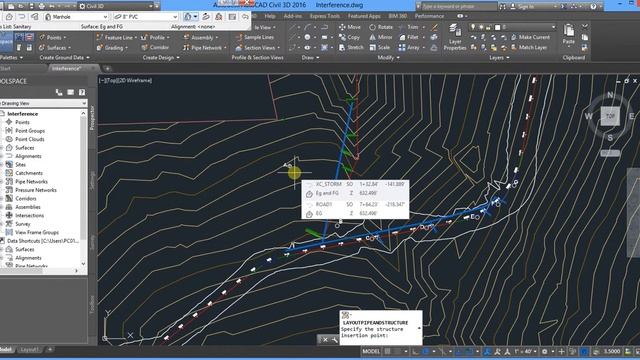Open the layer selection dropdown
The height and width of the screenshot is (360, 640).
point(513,27)
